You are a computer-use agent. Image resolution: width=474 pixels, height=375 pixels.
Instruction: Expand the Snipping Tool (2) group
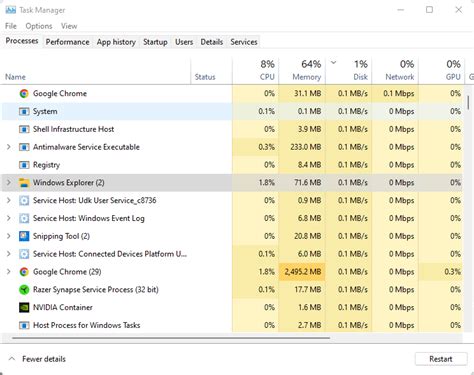[9, 236]
